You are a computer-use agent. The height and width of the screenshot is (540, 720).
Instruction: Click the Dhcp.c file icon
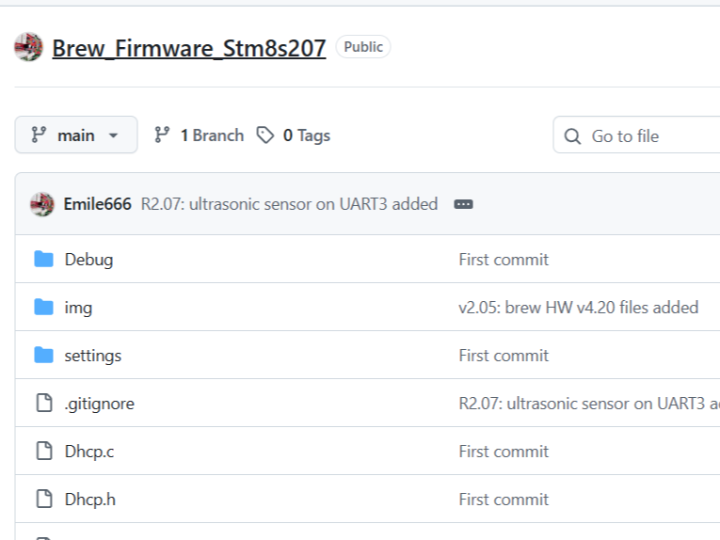[44, 451]
